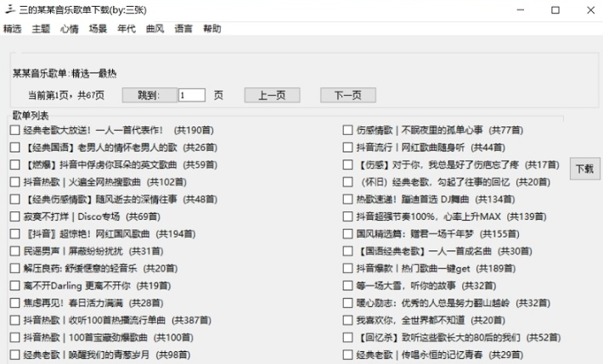Image resolution: width=603 pixels, height=364 pixels.
Task: Check 抖音爆款 热门歌曲一键get checkbox
Action: [x=347, y=268]
